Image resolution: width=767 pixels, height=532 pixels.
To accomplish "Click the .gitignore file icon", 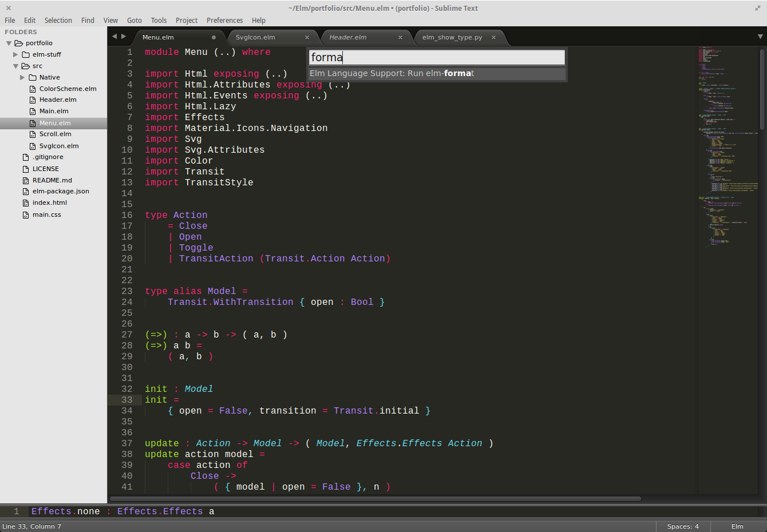I will click(x=26, y=157).
